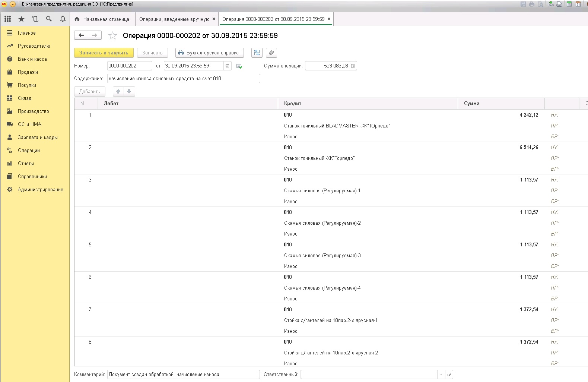Close the Операция 0000-000202 tab
The height and width of the screenshot is (382, 588).
click(329, 19)
